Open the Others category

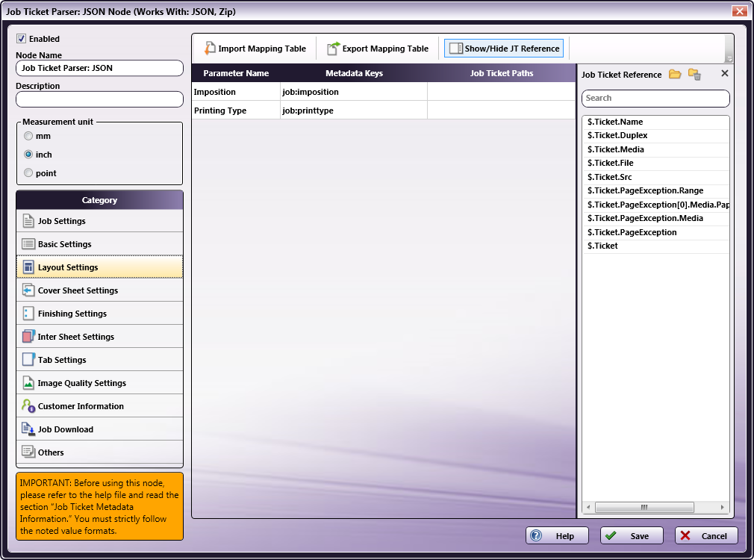coord(99,452)
